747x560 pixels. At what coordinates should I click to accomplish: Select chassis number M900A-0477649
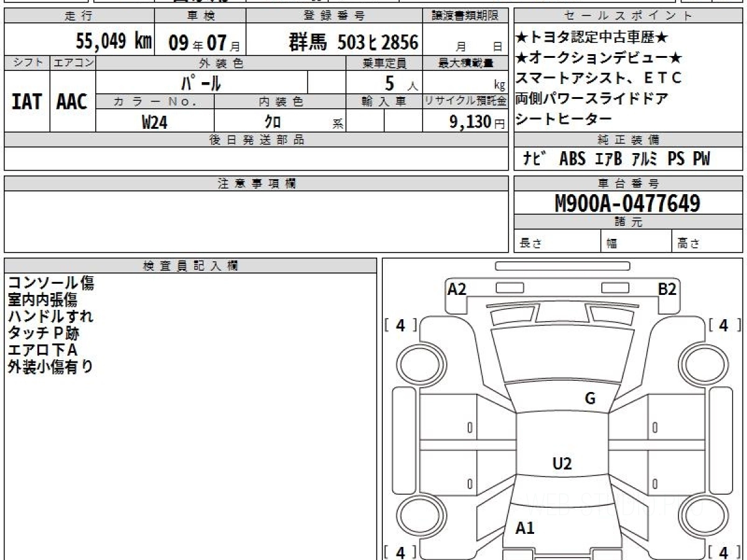(x=627, y=203)
